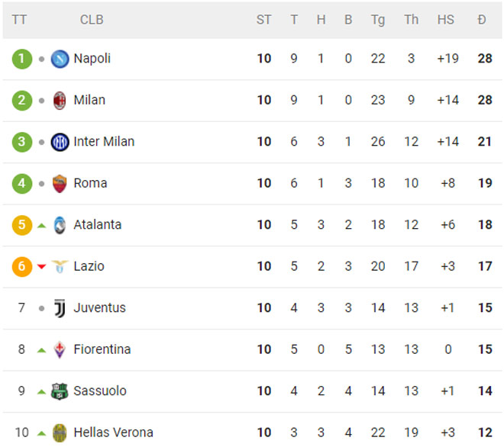Click the Atalanta club crest icon

60,225
